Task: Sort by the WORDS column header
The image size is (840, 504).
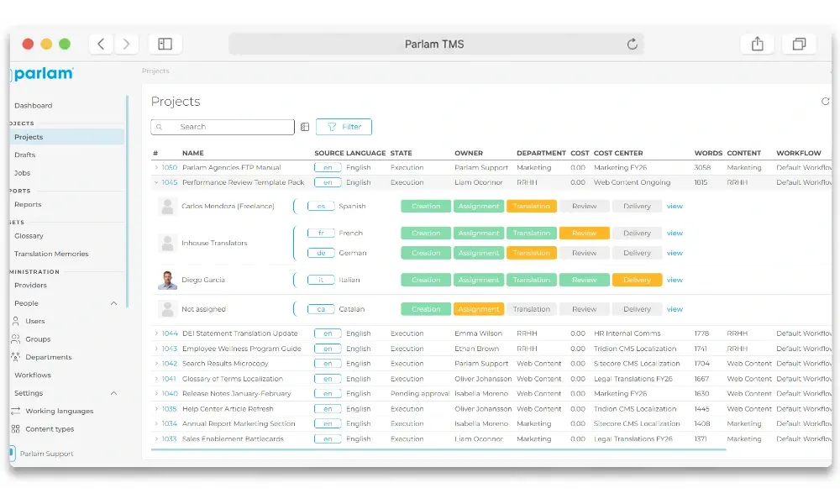Action: [707, 153]
